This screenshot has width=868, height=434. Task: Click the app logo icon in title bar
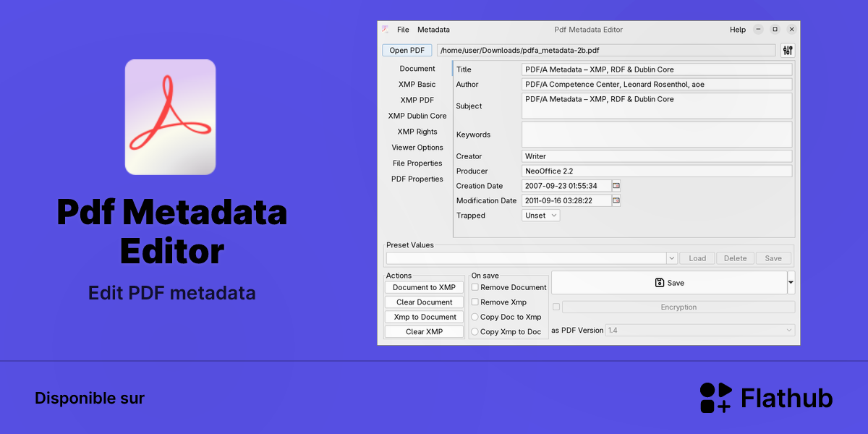pyautogui.click(x=386, y=30)
